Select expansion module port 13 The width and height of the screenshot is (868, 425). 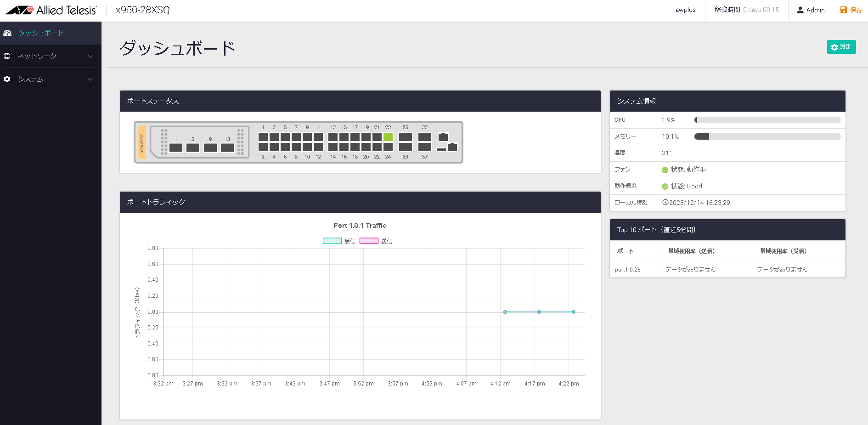[x=227, y=148]
